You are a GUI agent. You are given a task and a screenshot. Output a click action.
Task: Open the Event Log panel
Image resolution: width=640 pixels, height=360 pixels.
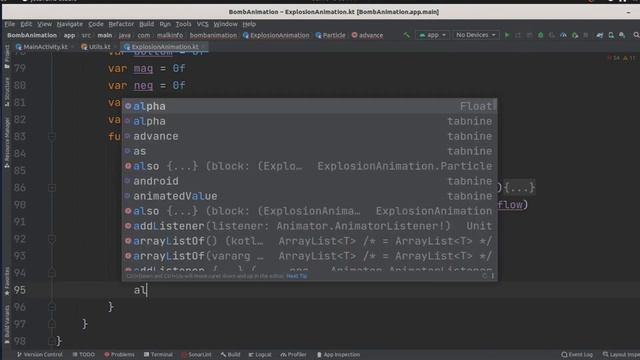pos(577,355)
